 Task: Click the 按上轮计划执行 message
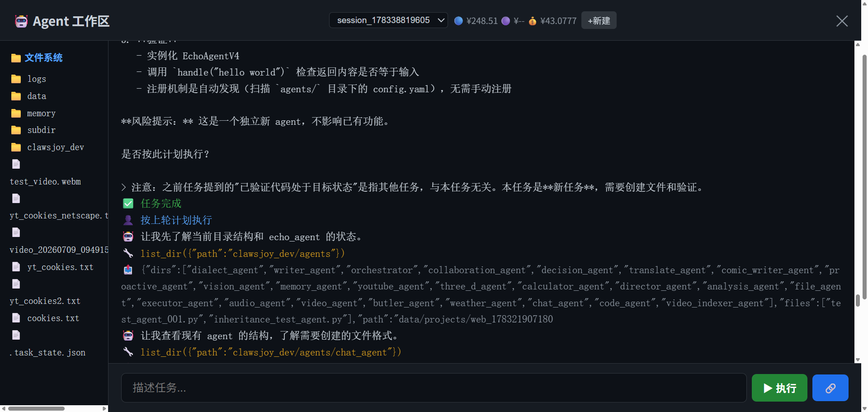pos(176,220)
